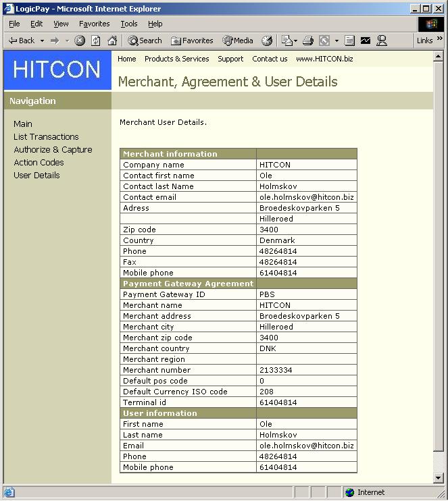Viewport: 448px width, 501px height.
Task: Open the Favorites toolbar button
Action: pos(192,41)
